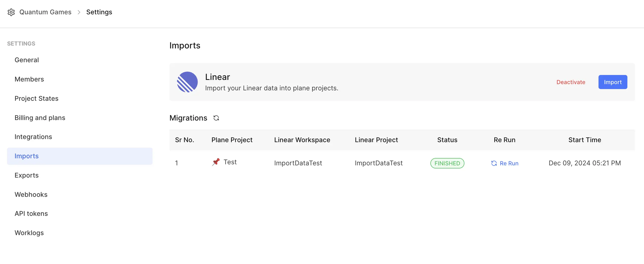Click the settings gear icon beside Quantum Games
This screenshot has height=264, width=644.
11,12
